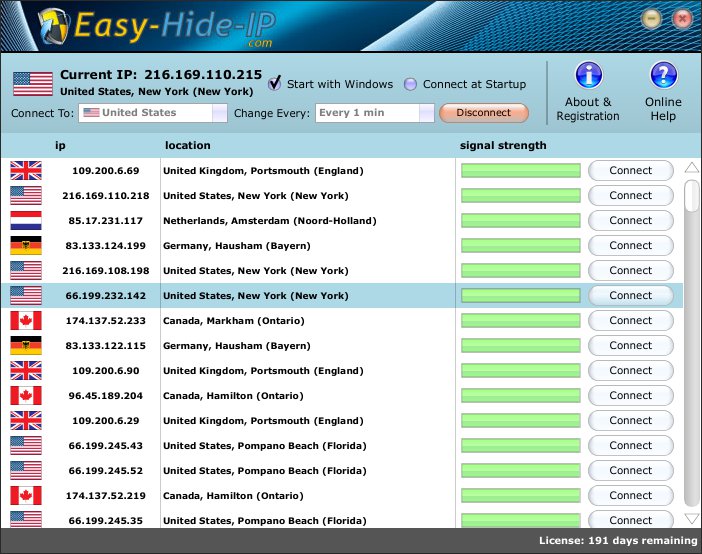This screenshot has width=702, height=554.
Task: Sort by signal strength column header
Action: 503,146
